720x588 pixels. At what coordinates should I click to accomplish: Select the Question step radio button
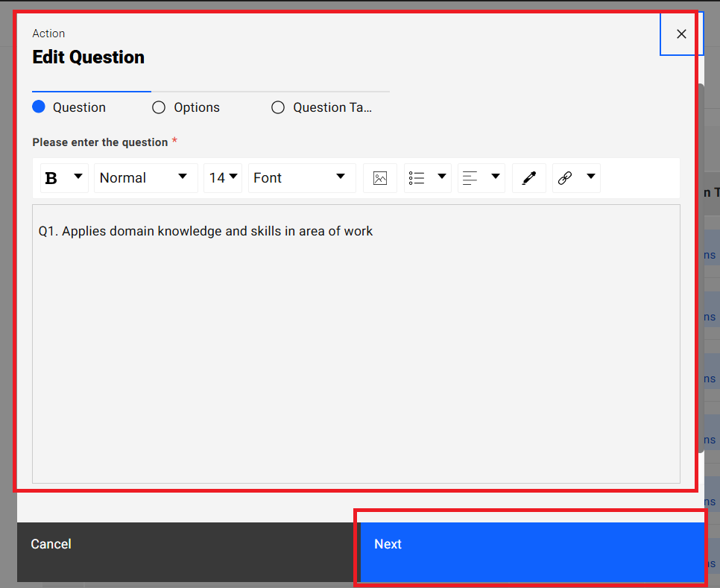40,107
